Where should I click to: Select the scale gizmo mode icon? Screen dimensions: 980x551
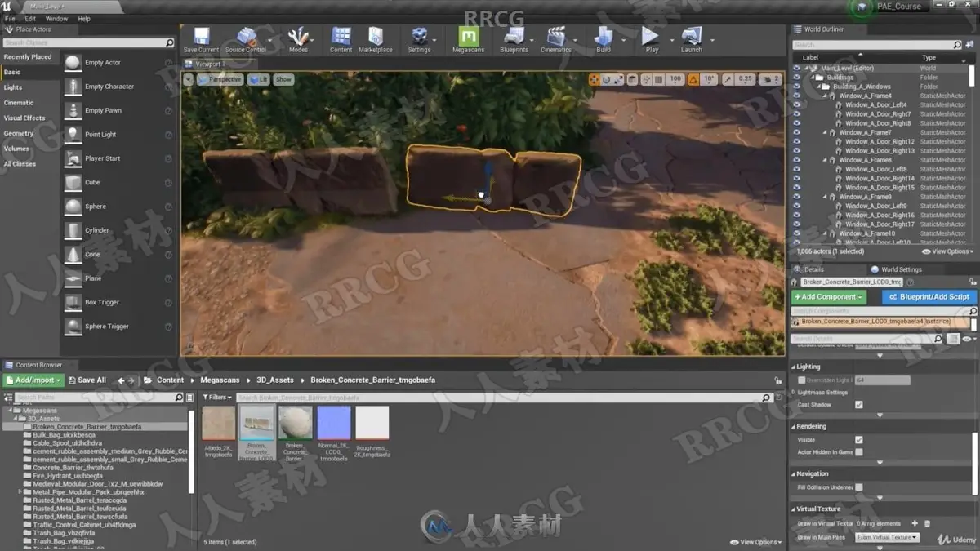point(619,79)
